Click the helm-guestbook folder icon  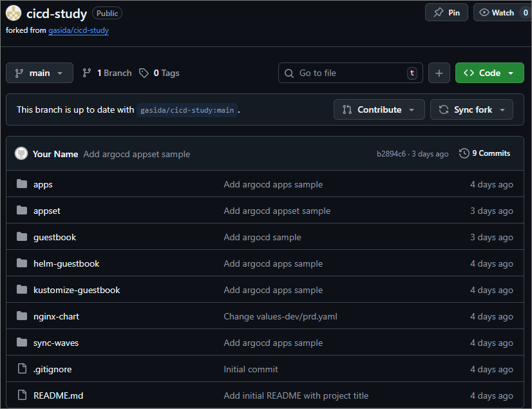pos(22,263)
